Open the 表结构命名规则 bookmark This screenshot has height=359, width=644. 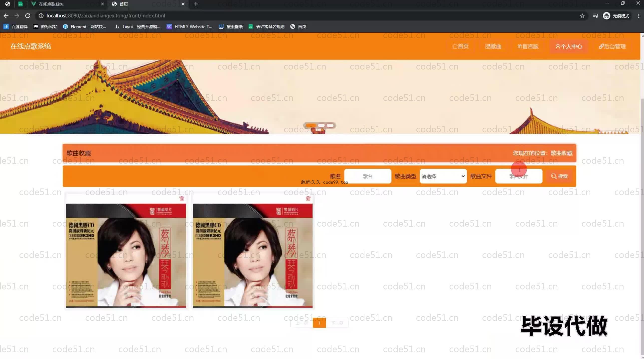[x=266, y=26]
